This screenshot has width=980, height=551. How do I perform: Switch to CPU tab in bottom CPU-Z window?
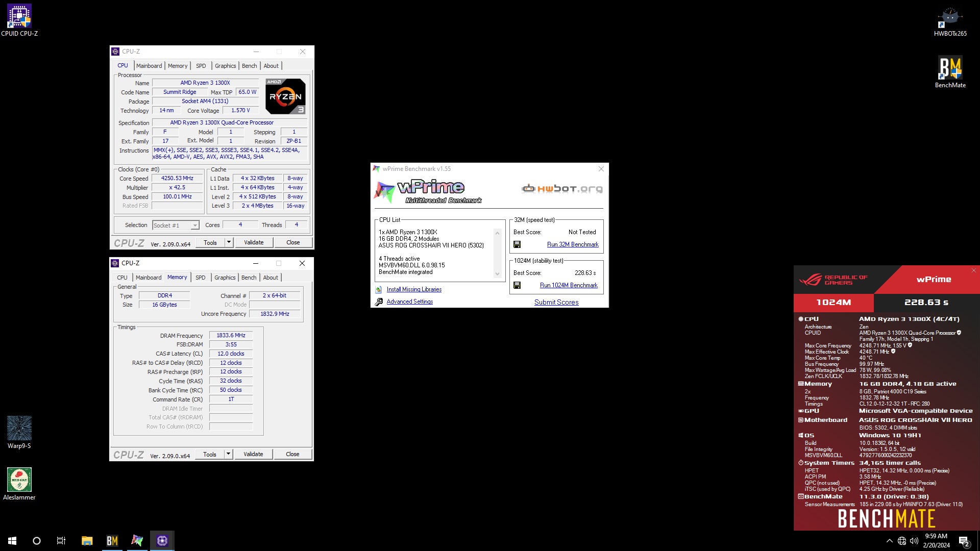coord(122,278)
